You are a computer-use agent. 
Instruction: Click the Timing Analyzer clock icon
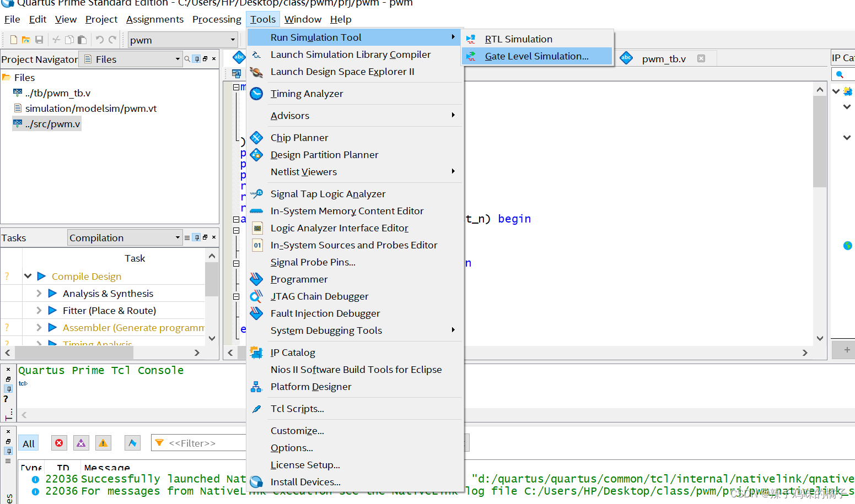pos(256,94)
